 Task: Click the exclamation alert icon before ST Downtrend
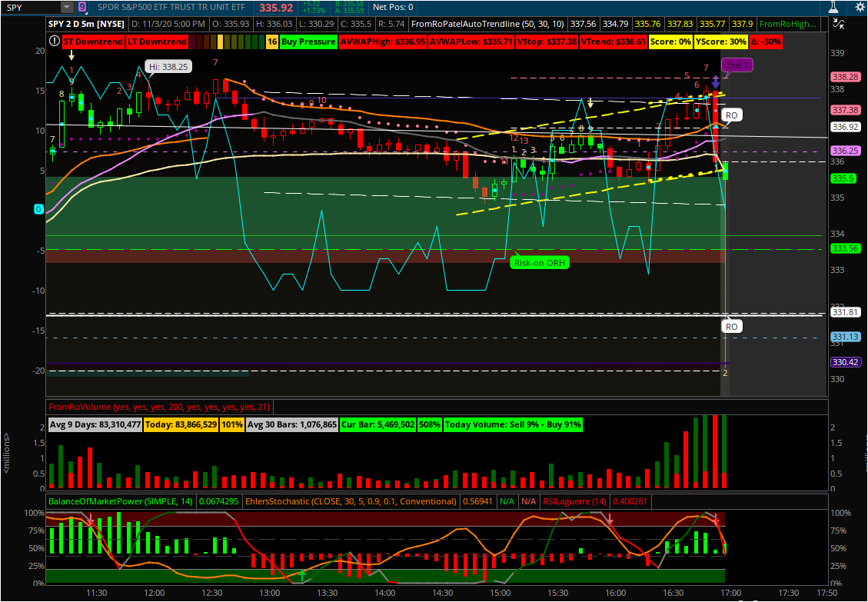[55, 41]
